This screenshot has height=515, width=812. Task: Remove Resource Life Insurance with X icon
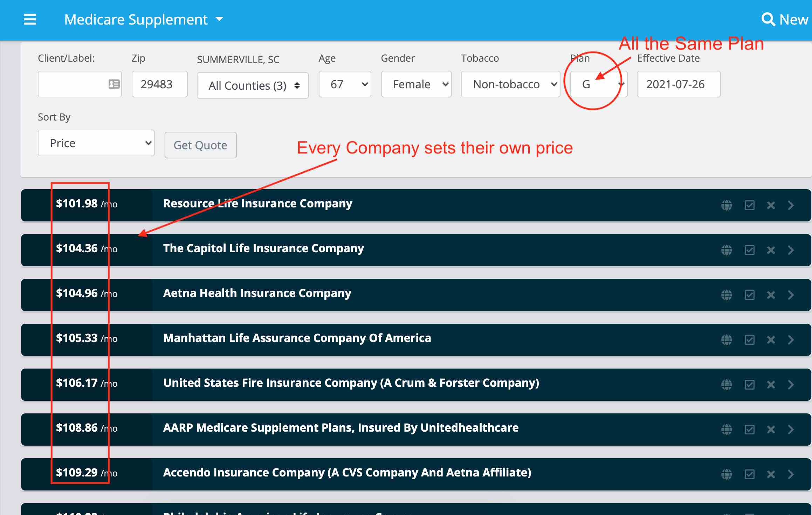click(x=771, y=205)
